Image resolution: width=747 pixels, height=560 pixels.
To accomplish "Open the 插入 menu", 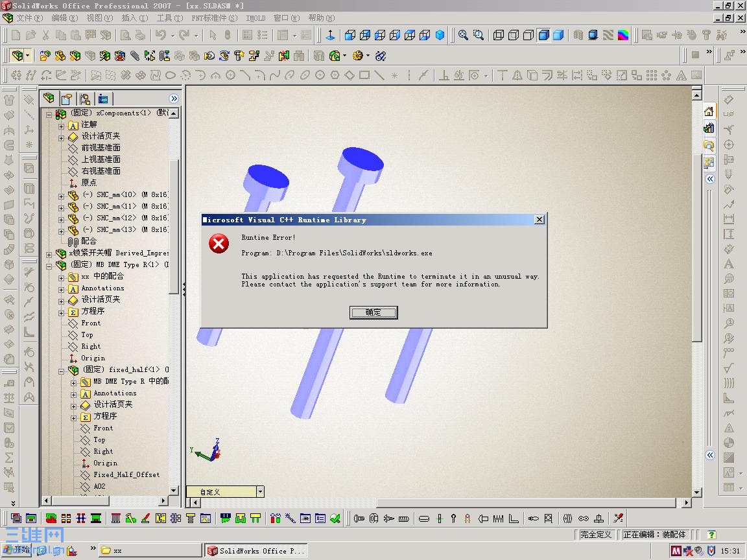I will click(135, 18).
